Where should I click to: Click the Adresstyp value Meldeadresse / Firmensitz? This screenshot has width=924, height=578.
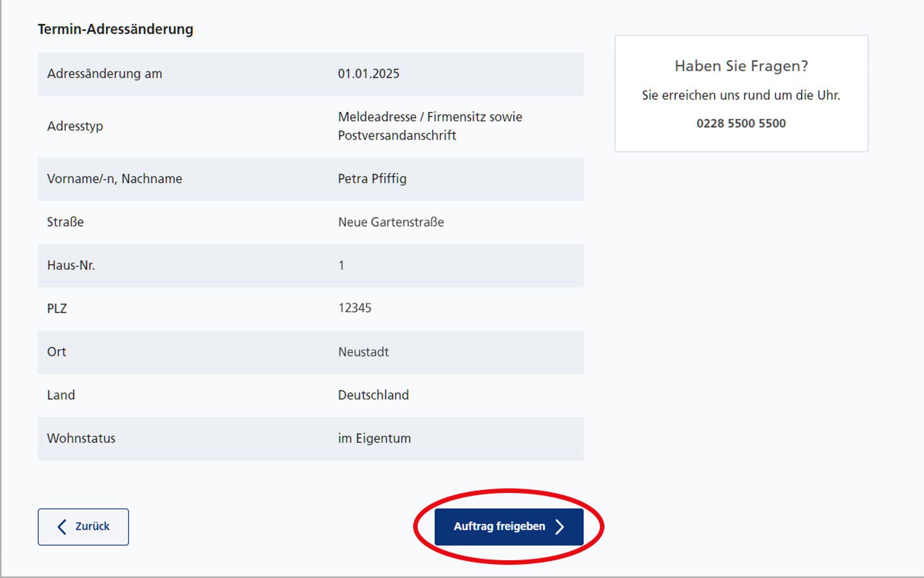coord(430,126)
